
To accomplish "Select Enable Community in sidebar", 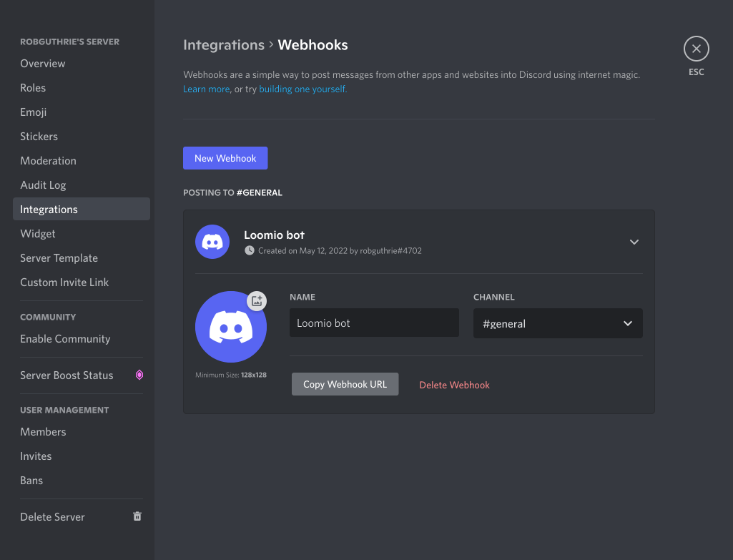I will (82, 339).
